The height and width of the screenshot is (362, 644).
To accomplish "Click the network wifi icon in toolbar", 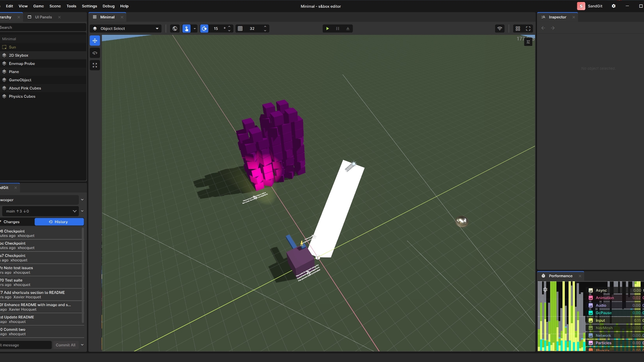I will pyautogui.click(x=499, y=28).
